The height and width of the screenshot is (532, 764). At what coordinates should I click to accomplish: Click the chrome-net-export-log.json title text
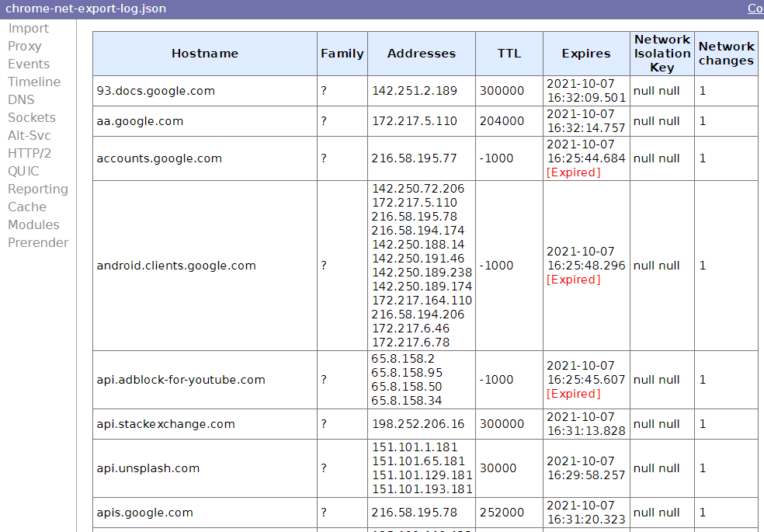85,9
